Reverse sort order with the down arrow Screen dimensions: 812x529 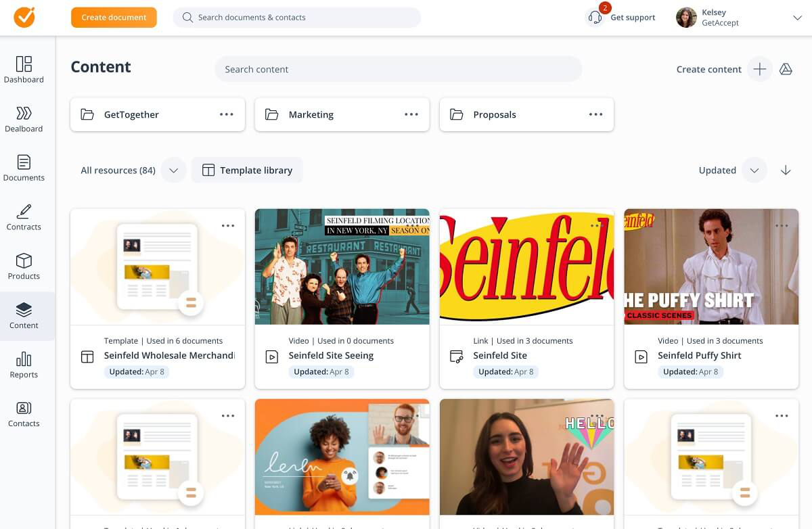pyautogui.click(x=786, y=170)
